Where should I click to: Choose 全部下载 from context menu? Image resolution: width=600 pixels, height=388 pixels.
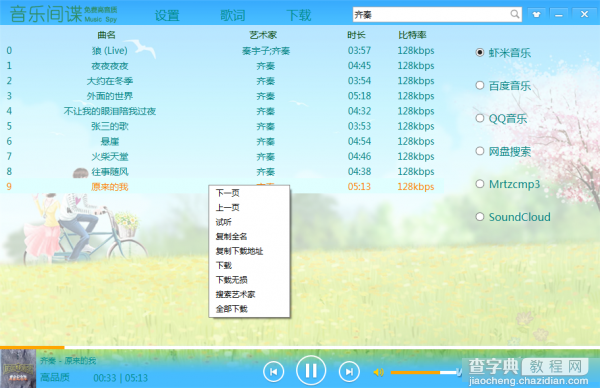(249, 309)
